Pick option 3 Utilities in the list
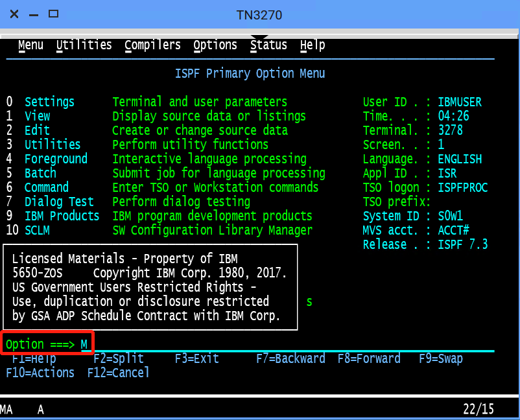Screen dimensions: 520x420 [53, 145]
